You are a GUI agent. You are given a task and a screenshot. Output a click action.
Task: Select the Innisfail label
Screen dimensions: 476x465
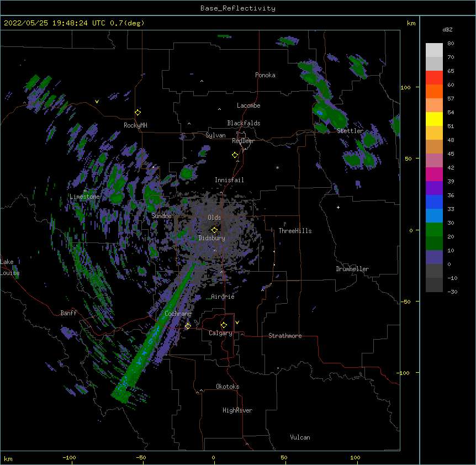229,180
